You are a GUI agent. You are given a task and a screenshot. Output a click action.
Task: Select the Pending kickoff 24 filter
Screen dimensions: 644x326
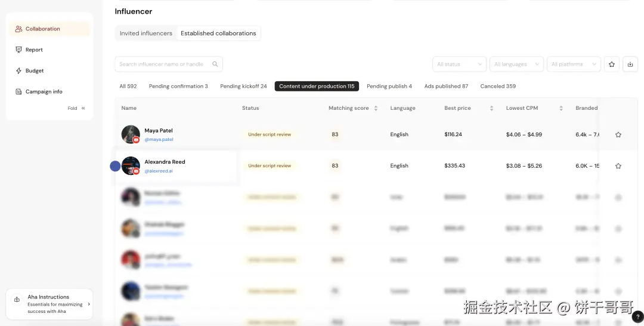[243, 87]
